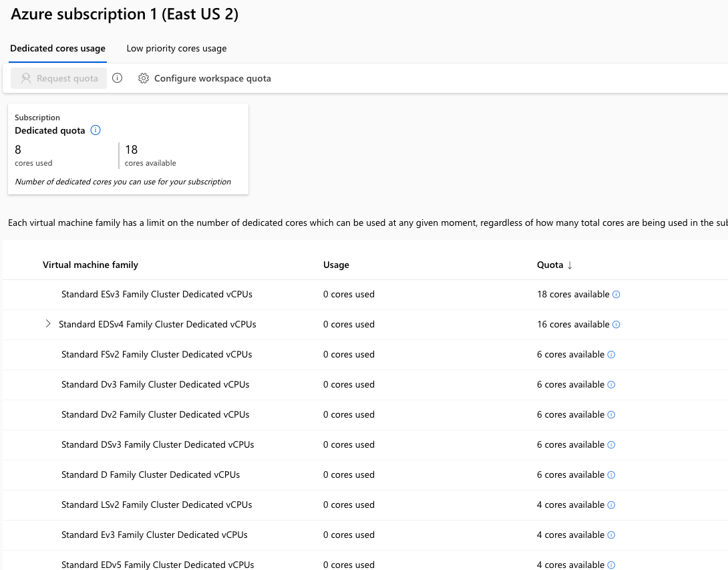Click the greyed-out Request quota person icon
Viewport: 728px width, 570px height.
(26, 78)
